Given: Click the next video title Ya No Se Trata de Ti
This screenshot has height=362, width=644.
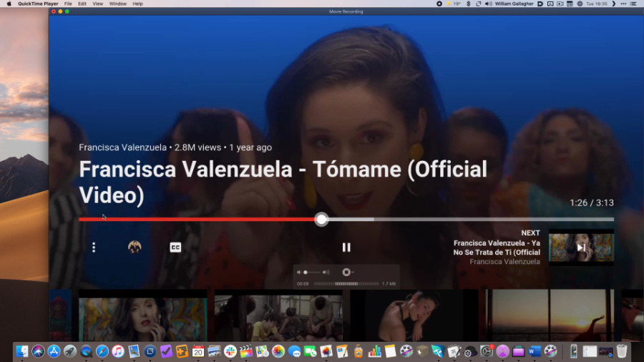Looking at the screenshot, I should (497, 248).
